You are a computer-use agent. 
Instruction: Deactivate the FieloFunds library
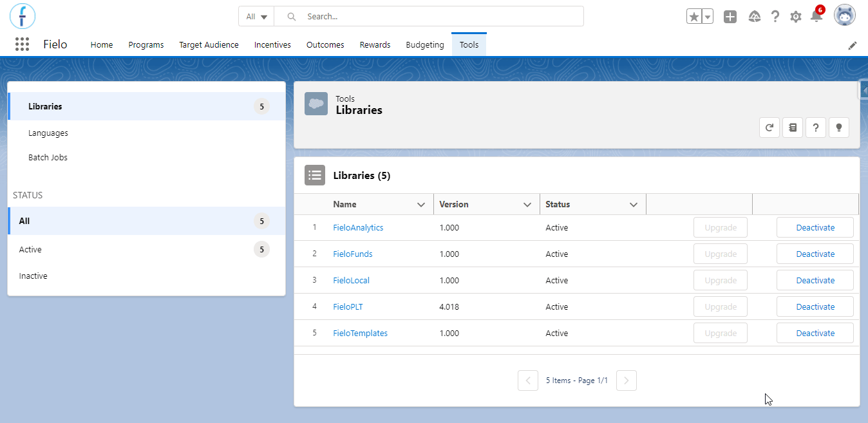(x=815, y=254)
